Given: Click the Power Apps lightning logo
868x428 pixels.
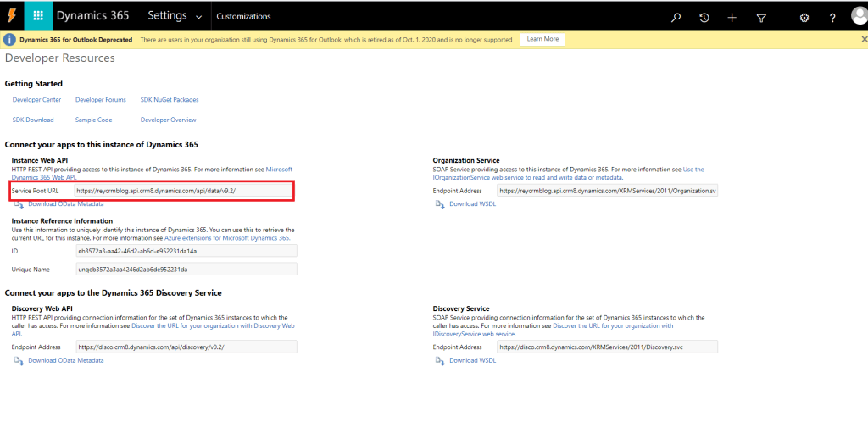Looking at the screenshot, I should [x=12, y=16].
